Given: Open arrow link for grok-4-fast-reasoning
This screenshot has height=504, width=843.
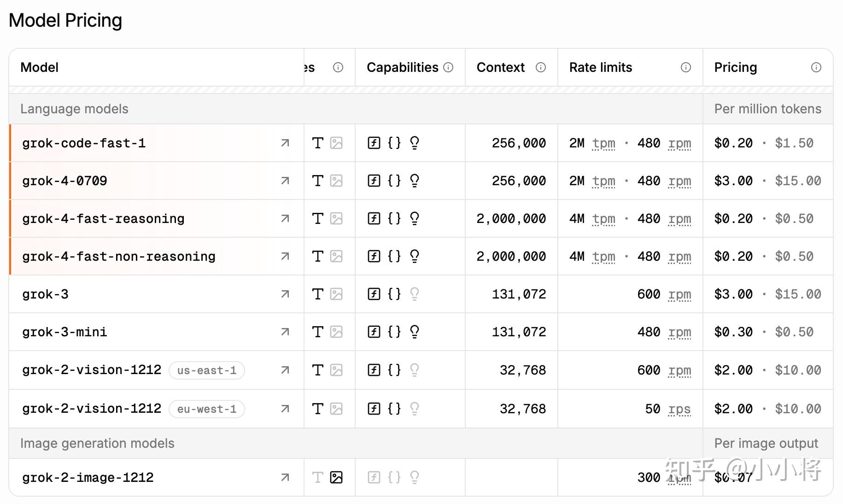Looking at the screenshot, I should click(x=285, y=219).
